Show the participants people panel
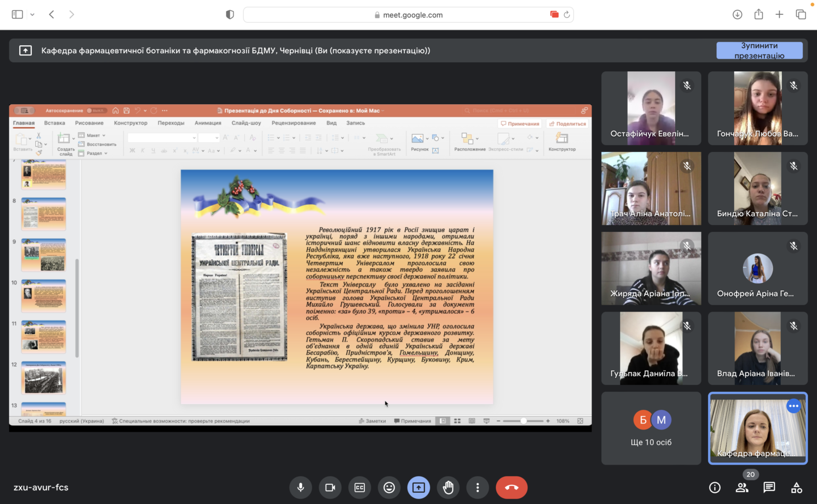This screenshot has height=504, width=817. (742, 488)
